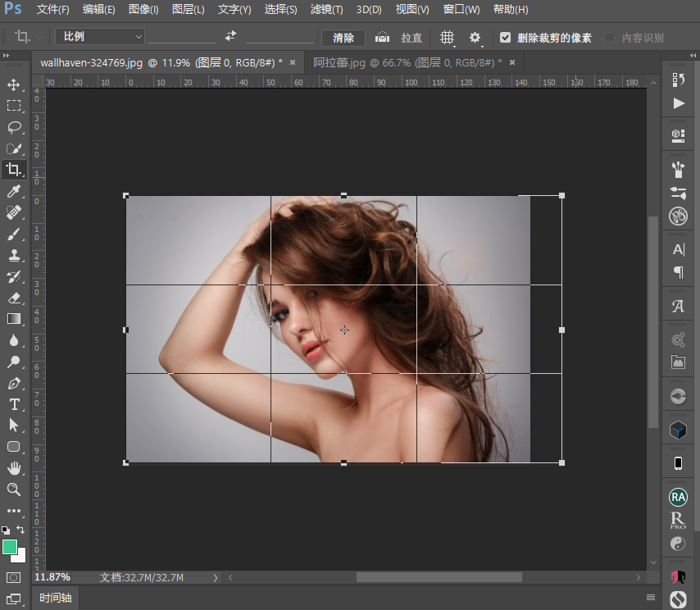Open the crop overlay grid options

click(x=447, y=38)
